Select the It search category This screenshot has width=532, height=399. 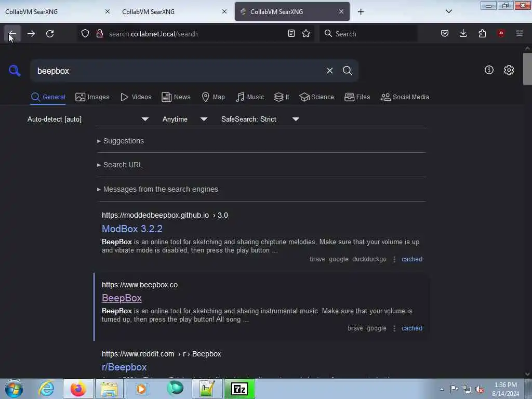coord(281,97)
